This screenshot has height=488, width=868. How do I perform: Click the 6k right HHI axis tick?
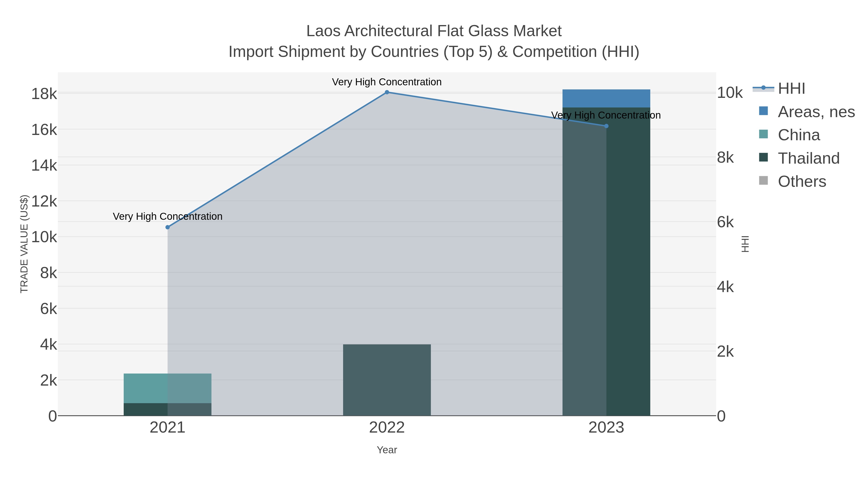pos(726,222)
